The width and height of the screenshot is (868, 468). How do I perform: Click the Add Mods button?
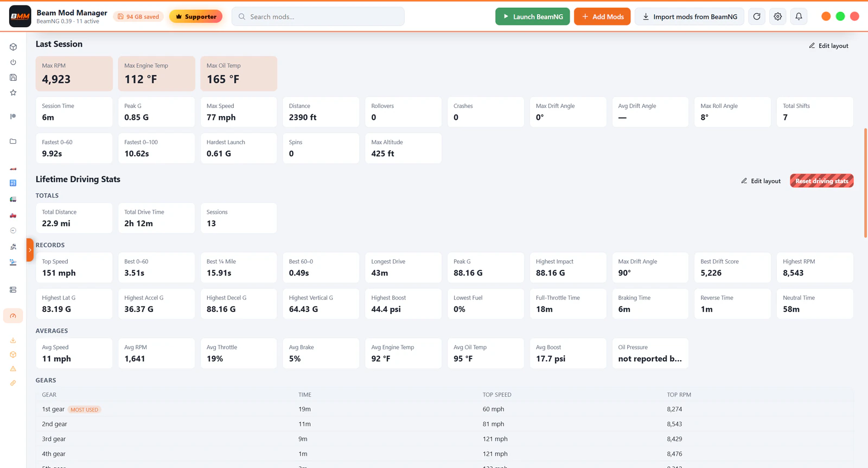point(602,16)
